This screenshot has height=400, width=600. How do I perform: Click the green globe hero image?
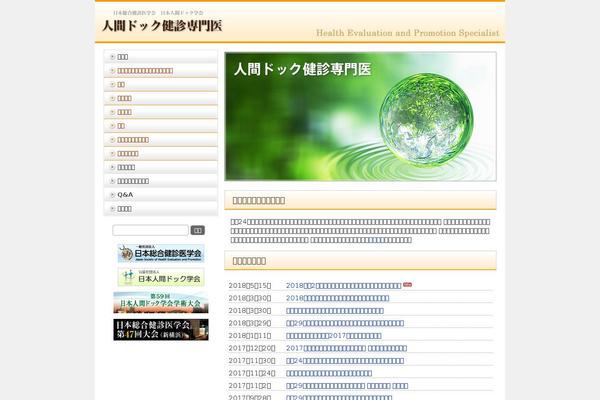(360, 116)
